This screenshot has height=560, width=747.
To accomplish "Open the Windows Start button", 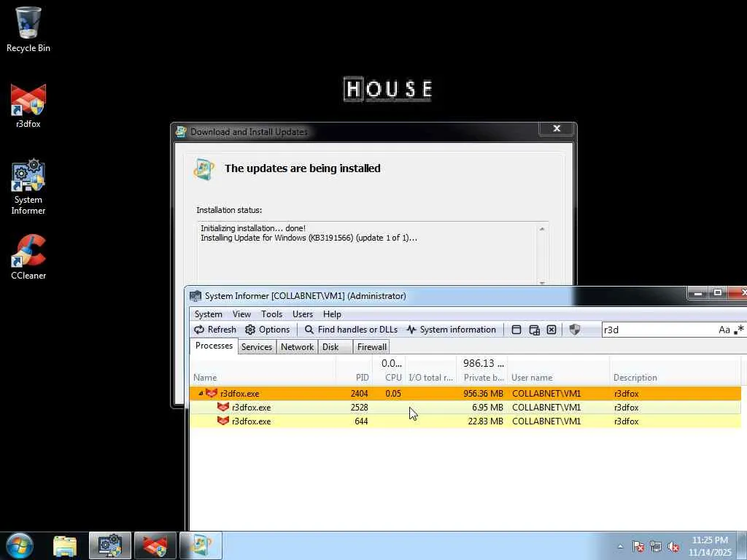I will [x=20, y=545].
